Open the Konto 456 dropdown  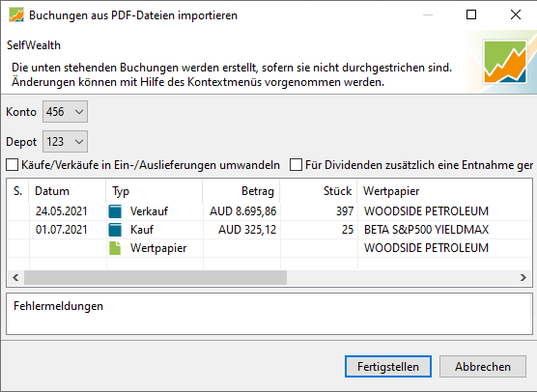(x=65, y=112)
